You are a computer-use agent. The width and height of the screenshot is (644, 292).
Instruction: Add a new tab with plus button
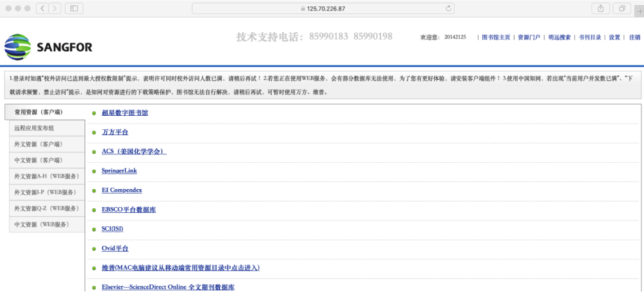pos(639,11)
